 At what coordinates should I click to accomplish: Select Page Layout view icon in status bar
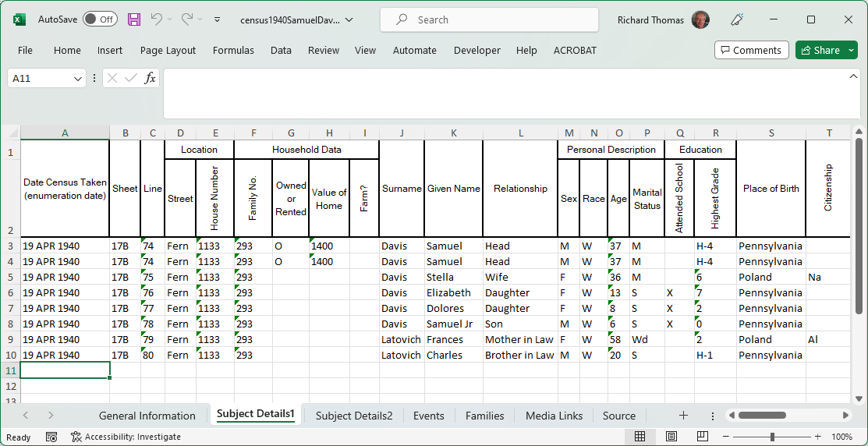tap(671, 437)
